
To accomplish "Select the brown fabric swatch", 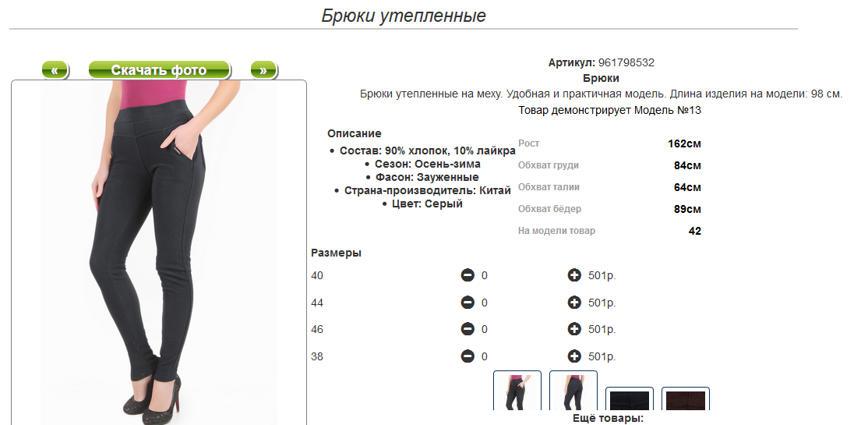I will 685,398.
